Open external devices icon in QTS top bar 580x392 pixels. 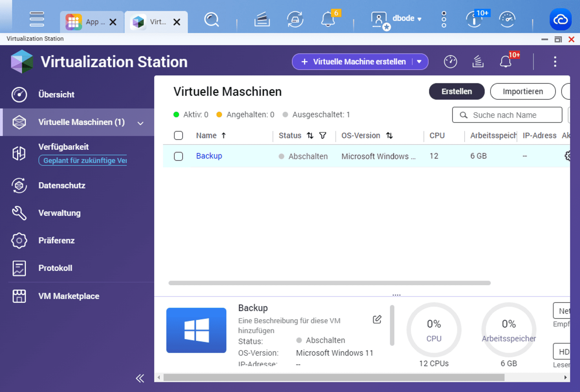tap(295, 20)
